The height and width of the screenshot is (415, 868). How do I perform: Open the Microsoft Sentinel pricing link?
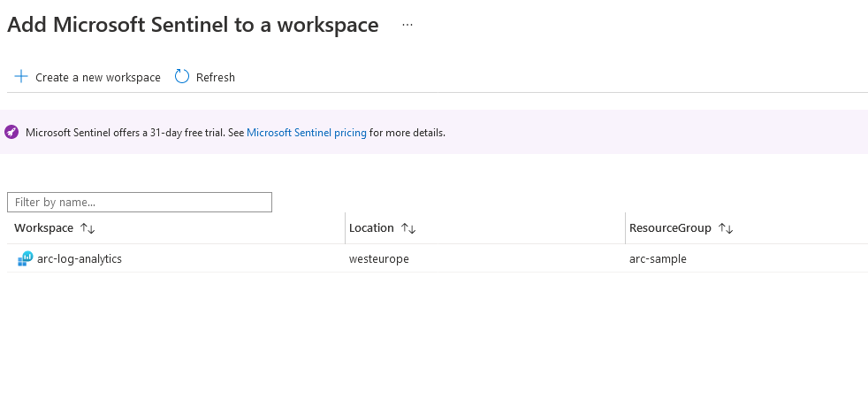coord(307,133)
